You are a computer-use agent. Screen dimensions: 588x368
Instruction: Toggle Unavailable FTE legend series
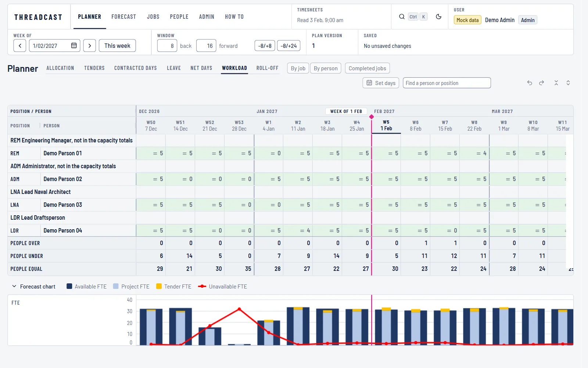coord(222,286)
